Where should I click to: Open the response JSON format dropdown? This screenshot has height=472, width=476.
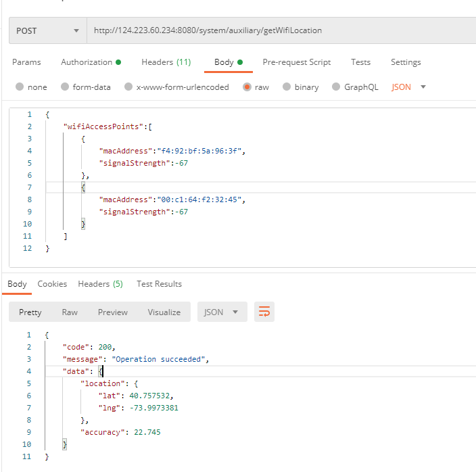(x=221, y=312)
